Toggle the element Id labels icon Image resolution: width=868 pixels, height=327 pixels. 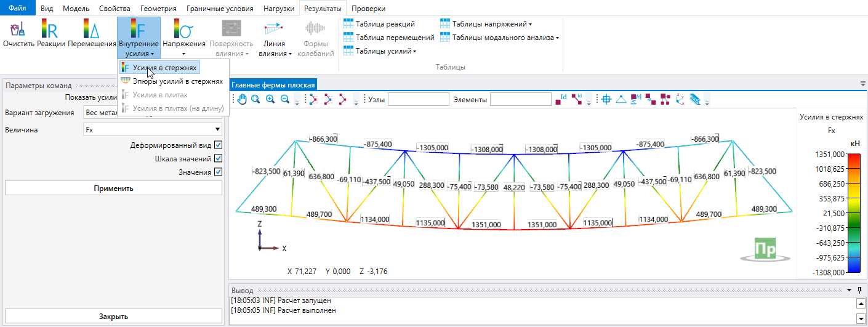coord(577,99)
